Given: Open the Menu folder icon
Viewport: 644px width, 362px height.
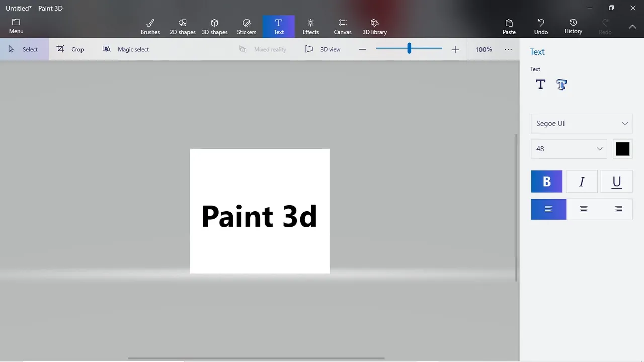Looking at the screenshot, I should (x=16, y=26).
